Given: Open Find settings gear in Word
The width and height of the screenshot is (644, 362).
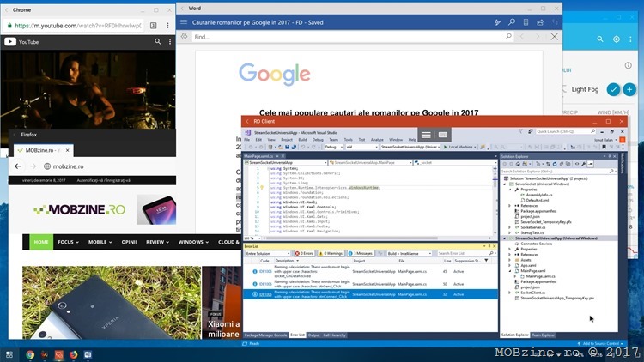Looking at the screenshot, I should (x=184, y=37).
